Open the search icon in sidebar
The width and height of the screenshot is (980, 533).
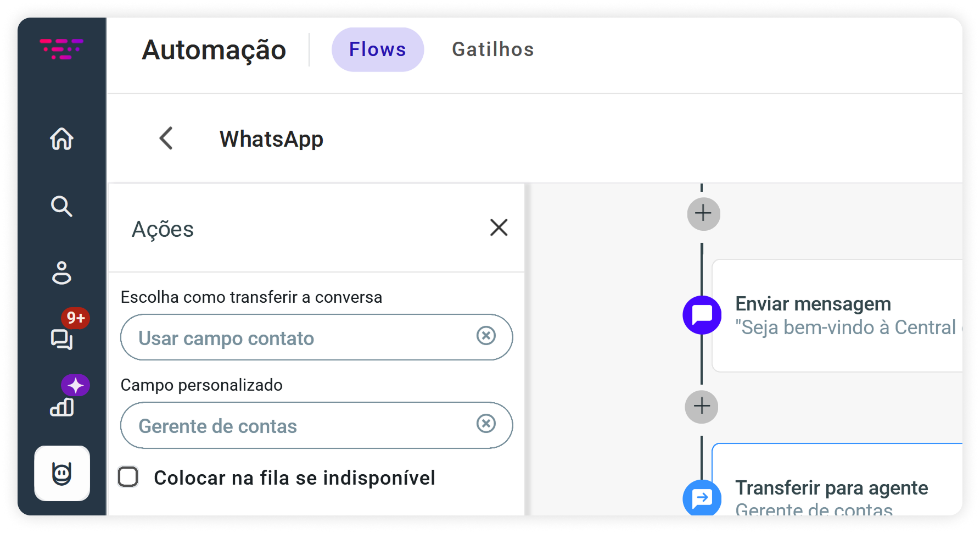point(61,207)
